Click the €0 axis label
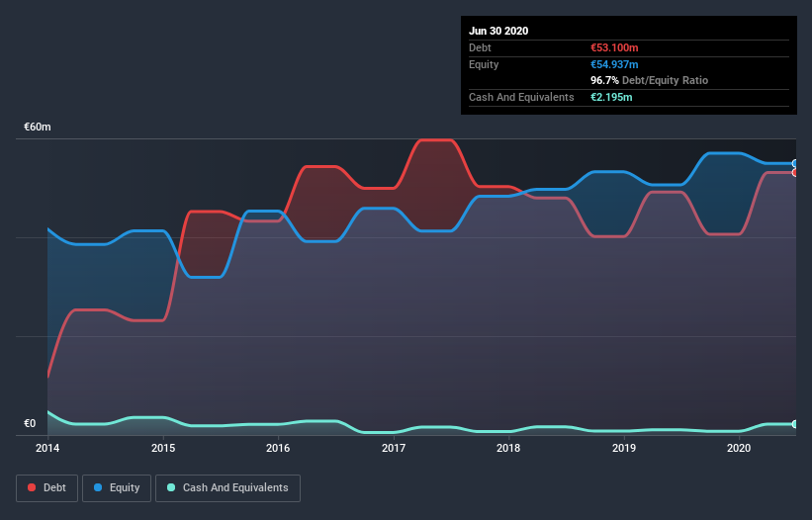 tap(30, 423)
